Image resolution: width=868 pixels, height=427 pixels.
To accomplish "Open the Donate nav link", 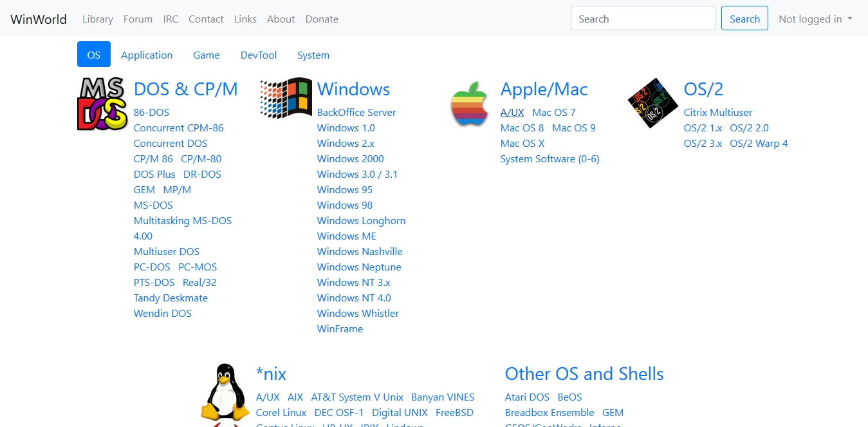I will (x=322, y=19).
